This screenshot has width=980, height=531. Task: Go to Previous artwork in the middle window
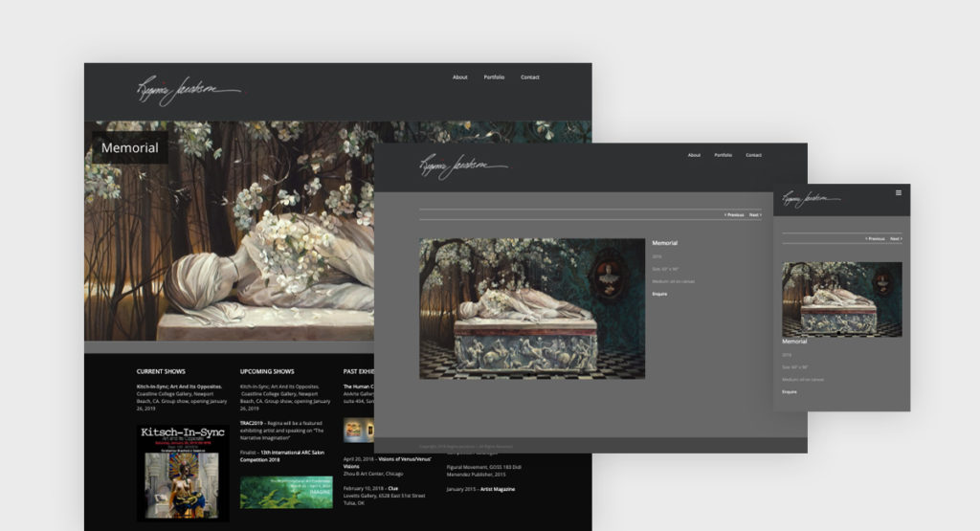click(734, 215)
